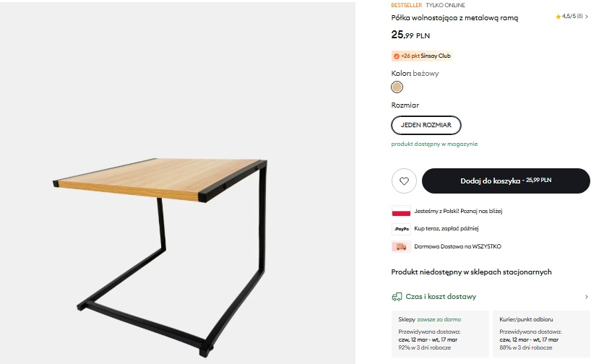This screenshot has width=604, height=364.
Task: Select the JEDEN ROZMIAR size option
Action: 426,125
